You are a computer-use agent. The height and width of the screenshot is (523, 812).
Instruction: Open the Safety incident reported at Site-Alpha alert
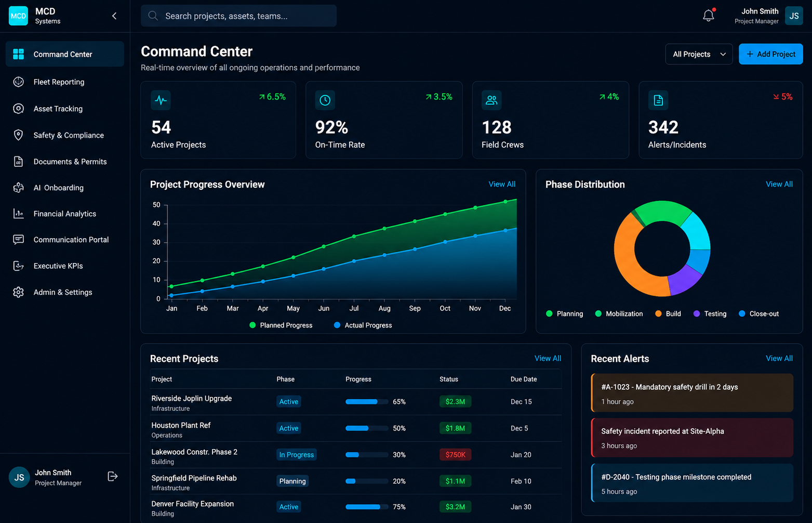pyautogui.click(x=692, y=438)
